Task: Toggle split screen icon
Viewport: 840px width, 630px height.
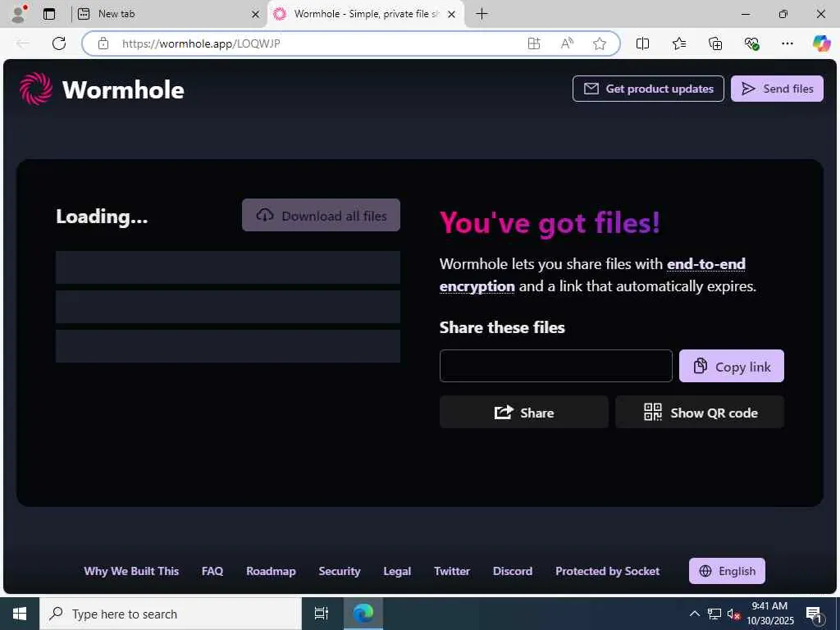Action: 642,43
